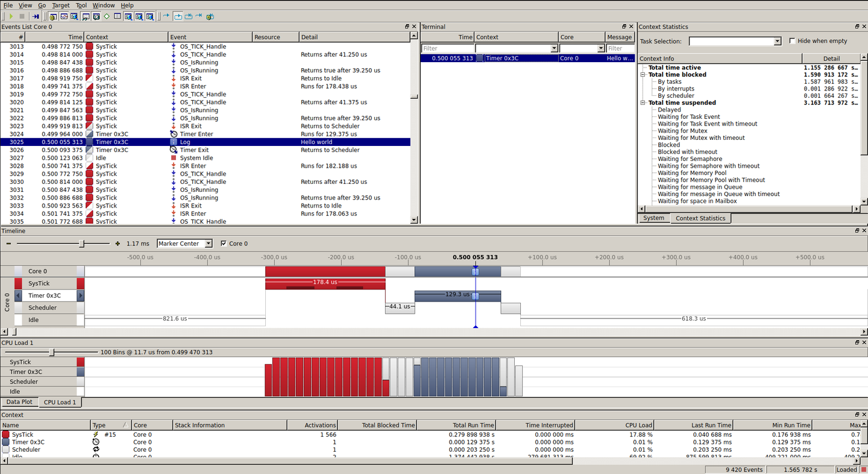
Task: Click the right arrow beside Timer 0x3C
Action: [81, 295]
